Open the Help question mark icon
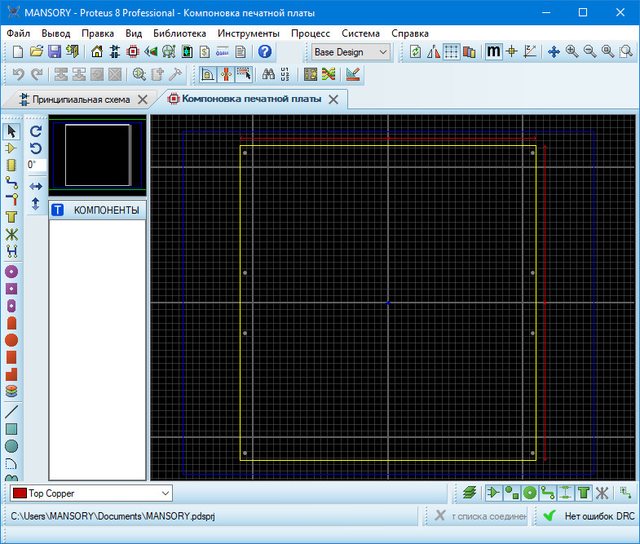Image resolution: width=640 pixels, height=544 pixels. click(x=265, y=51)
